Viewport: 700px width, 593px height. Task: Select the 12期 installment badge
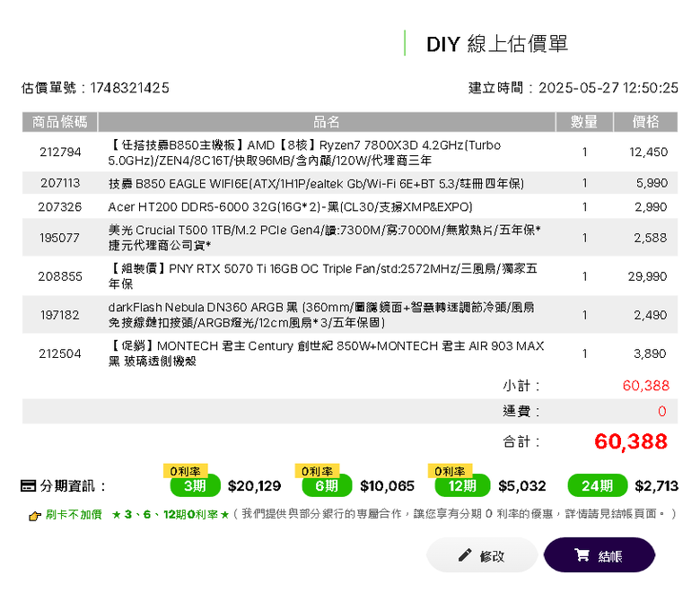(x=462, y=485)
